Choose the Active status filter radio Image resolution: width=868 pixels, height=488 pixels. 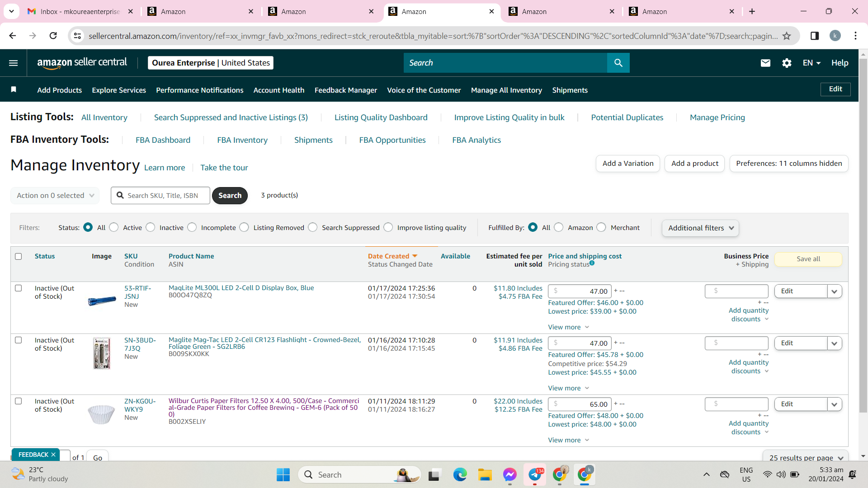coord(114,227)
